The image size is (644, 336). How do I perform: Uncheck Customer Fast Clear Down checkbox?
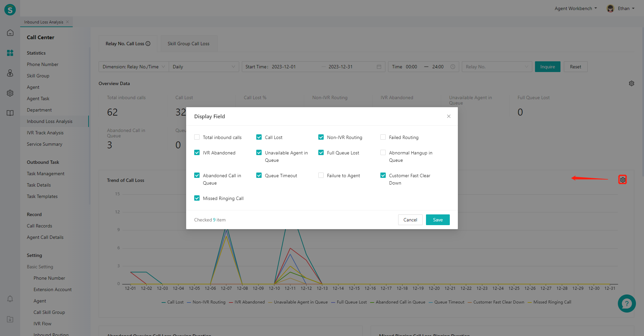(383, 175)
